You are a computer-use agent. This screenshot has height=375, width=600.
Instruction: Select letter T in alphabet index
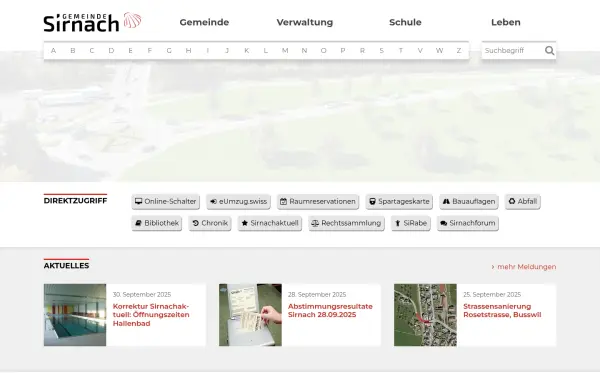401,51
